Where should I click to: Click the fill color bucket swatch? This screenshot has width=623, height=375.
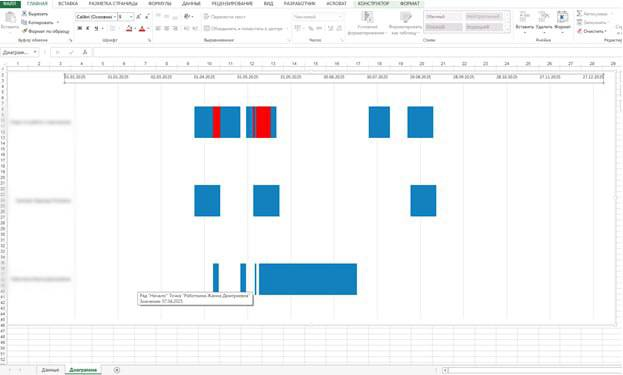coord(129,29)
